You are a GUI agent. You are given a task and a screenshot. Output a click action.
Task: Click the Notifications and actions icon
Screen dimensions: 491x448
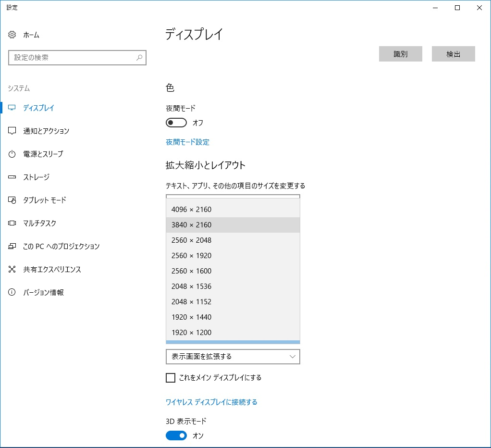click(x=12, y=131)
